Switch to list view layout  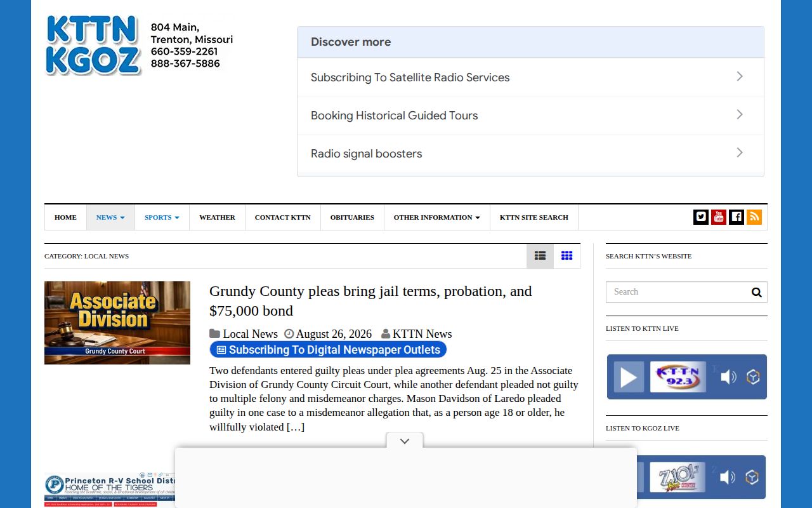click(x=540, y=256)
